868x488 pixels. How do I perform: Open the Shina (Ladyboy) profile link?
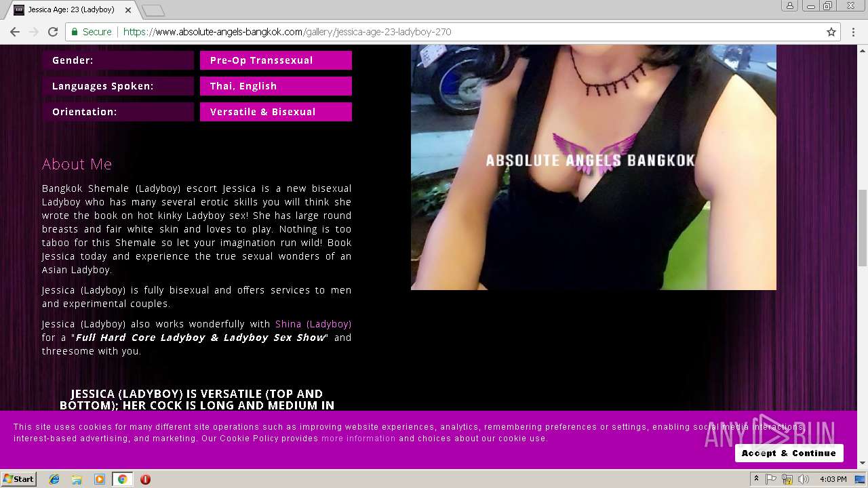(x=313, y=324)
